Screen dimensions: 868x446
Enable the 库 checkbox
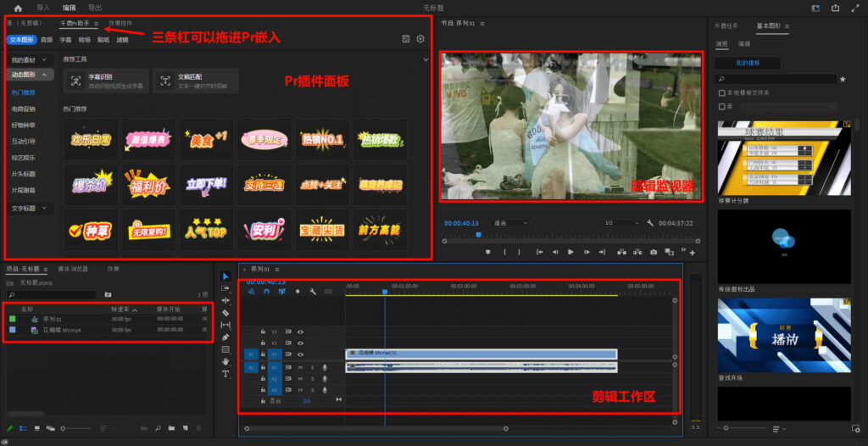pos(721,106)
